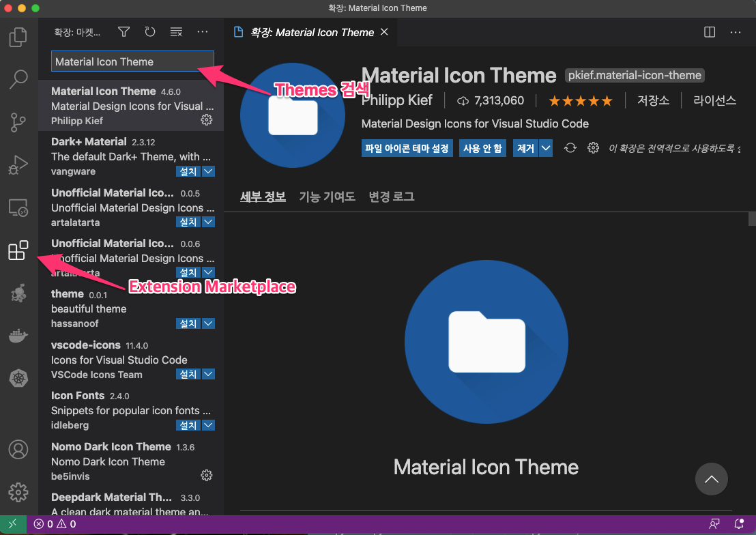Filter extensions with the funnel icon
756x535 pixels.
tap(124, 32)
